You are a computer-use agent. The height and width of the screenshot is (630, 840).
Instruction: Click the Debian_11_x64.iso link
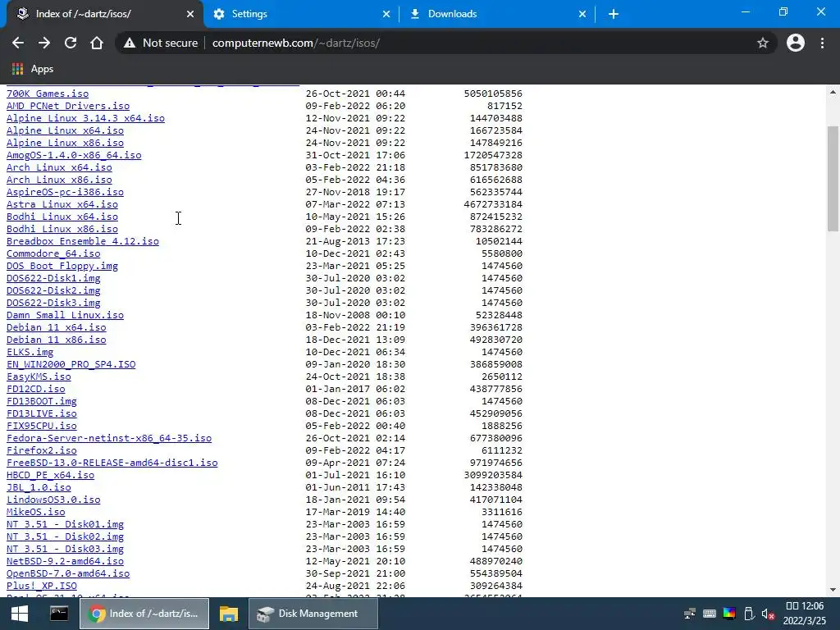[57, 328]
